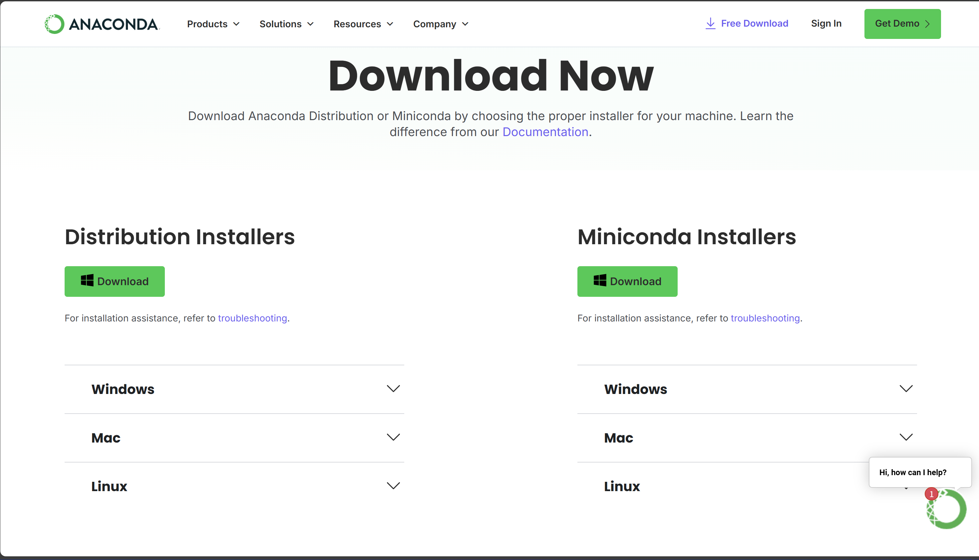Click the Solutions dropdown chevron
This screenshot has width=979, height=560.
tap(310, 24)
